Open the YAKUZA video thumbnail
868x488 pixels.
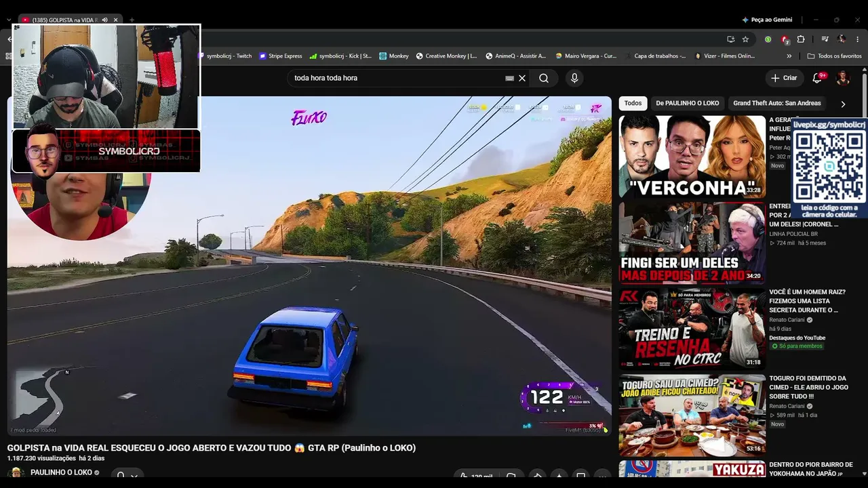tap(692, 469)
